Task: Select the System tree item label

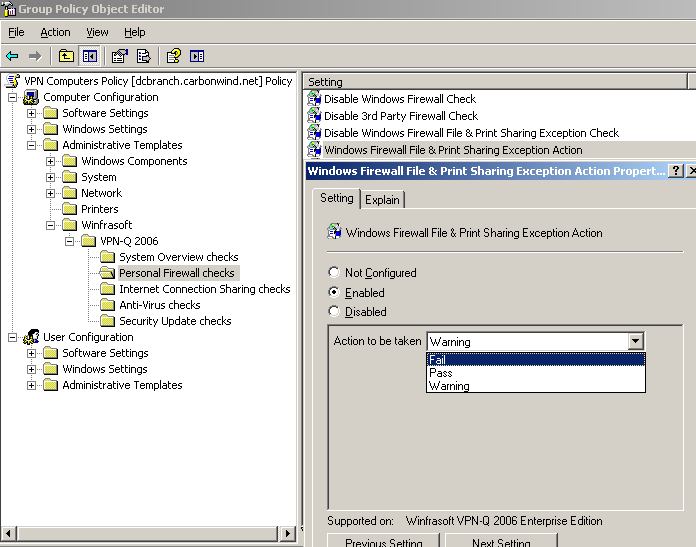Action: tap(99, 177)
